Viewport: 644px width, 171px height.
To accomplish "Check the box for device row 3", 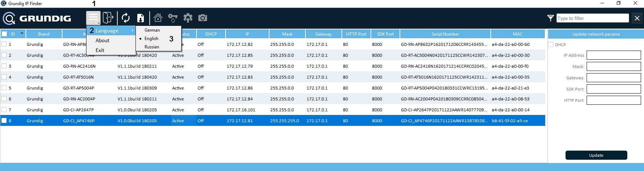I will coord(4,66).
